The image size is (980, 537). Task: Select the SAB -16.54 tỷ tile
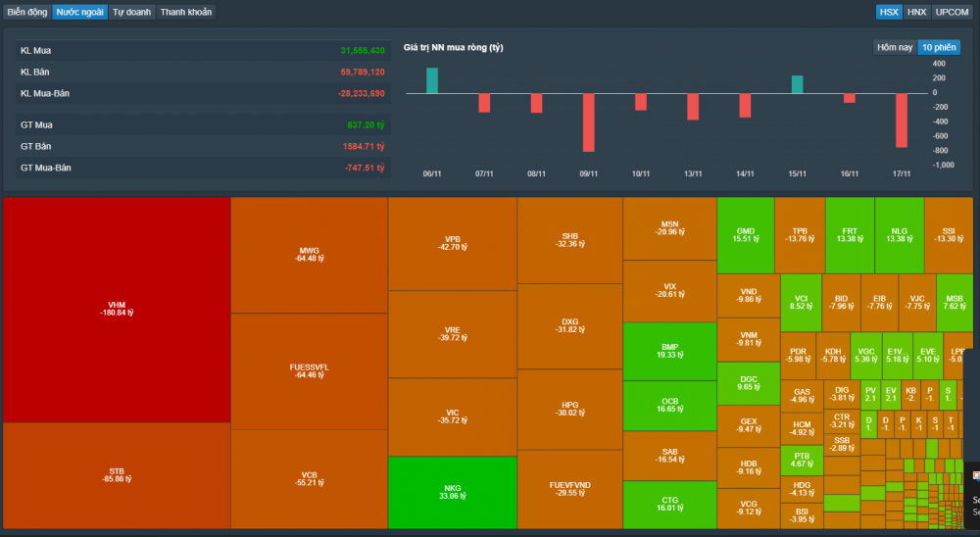pos(670,456)
